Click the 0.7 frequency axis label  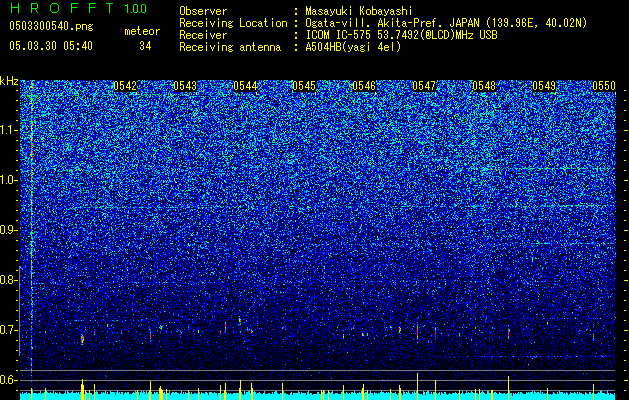click(x=8, y=330)
